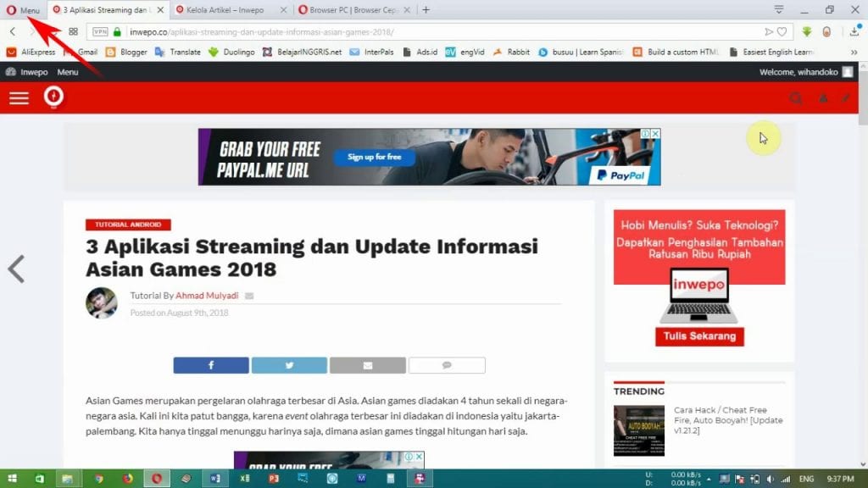This screenshot has height=488, width=868.
Task: Open Ads.id bookmark
Action: click(420, 52)
